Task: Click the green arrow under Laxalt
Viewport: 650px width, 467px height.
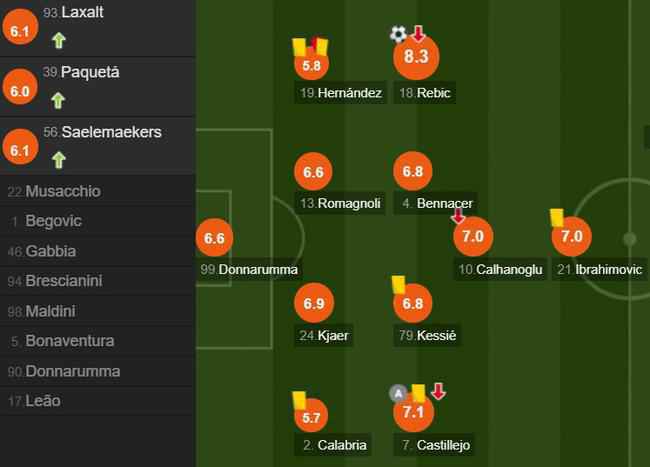Action: [x=59, y=41]
